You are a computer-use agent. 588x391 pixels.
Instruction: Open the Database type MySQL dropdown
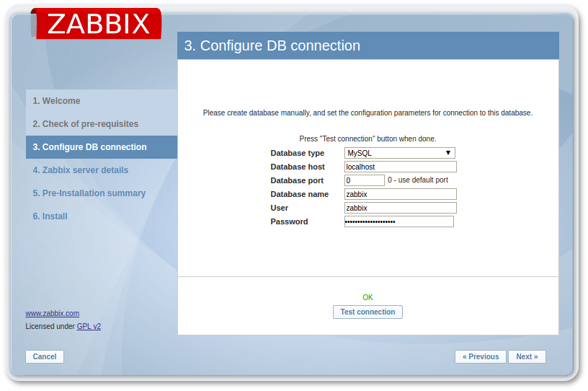coord(399,153)
